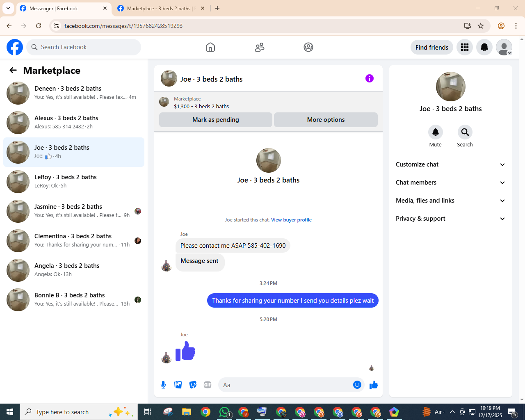Open File Explorer from the taskbar
Screen dimensions: 525x420
pyautogui.click(x=187, y=412)
